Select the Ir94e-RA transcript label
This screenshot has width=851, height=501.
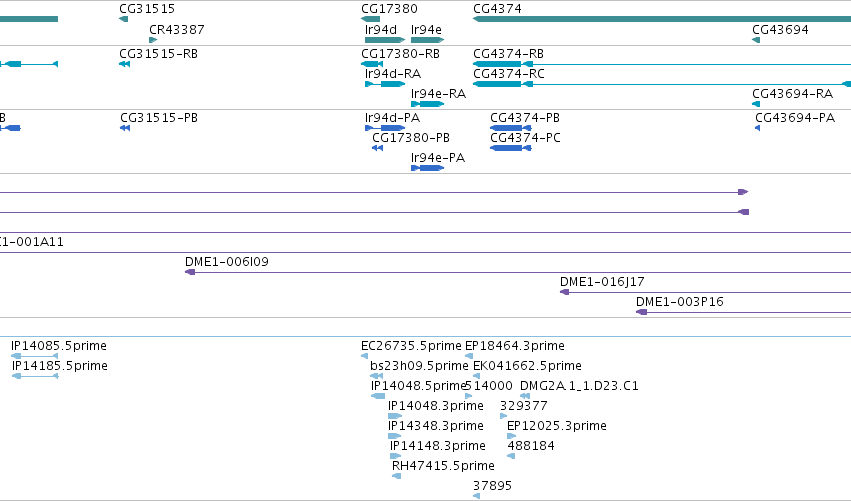pyautogui.click(x=438, y=94)
